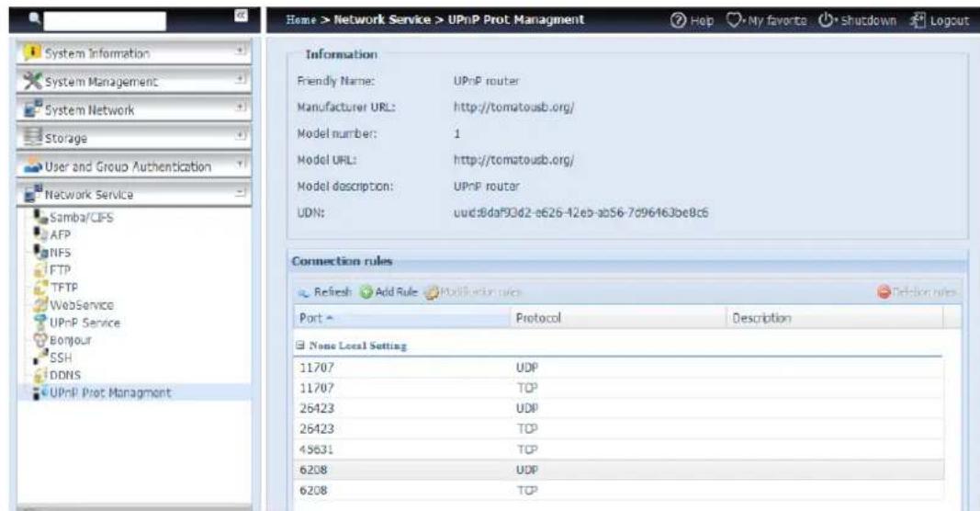Select port 6208 UDP row

619,470
